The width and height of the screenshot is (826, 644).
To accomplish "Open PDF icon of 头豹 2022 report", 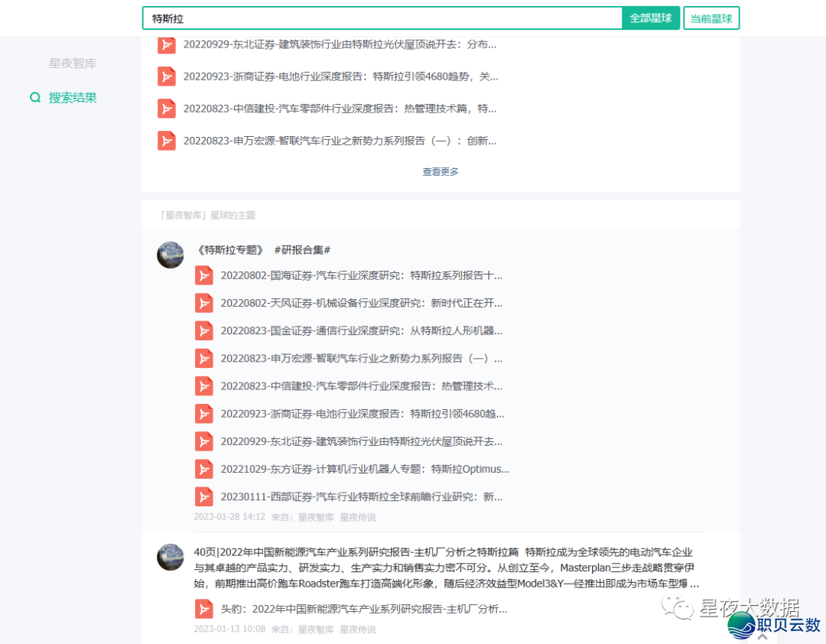I will pyautogui.click(x=204, y=610).
